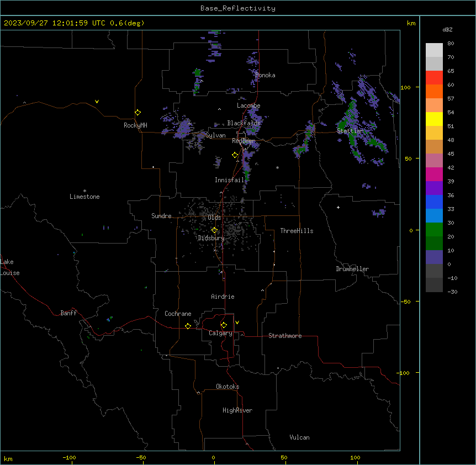Screen dimensions: 476x465
Task: Click the yellow V marker northwest of RockyMH
Action: [97, 102]
